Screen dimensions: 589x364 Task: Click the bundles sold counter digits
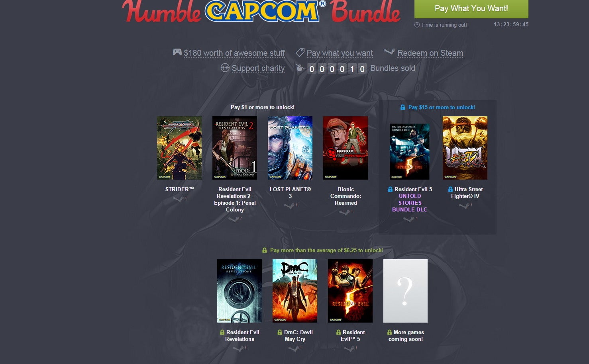pos(337,69)
